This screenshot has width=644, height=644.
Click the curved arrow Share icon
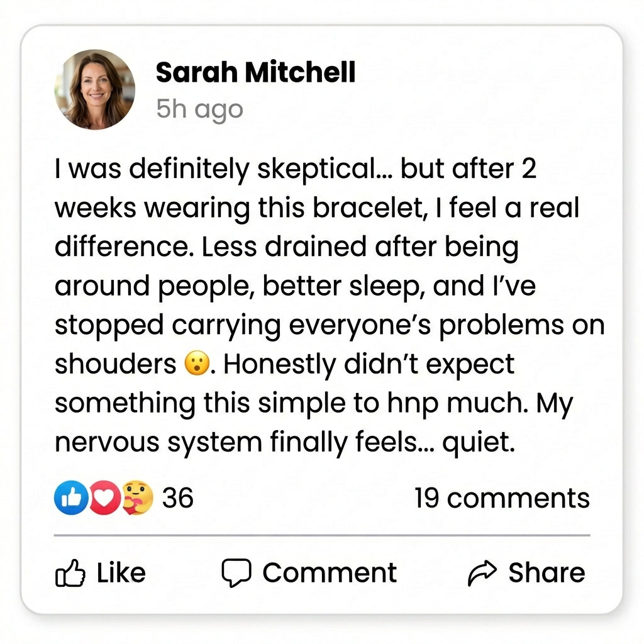(x=482, y=573)
